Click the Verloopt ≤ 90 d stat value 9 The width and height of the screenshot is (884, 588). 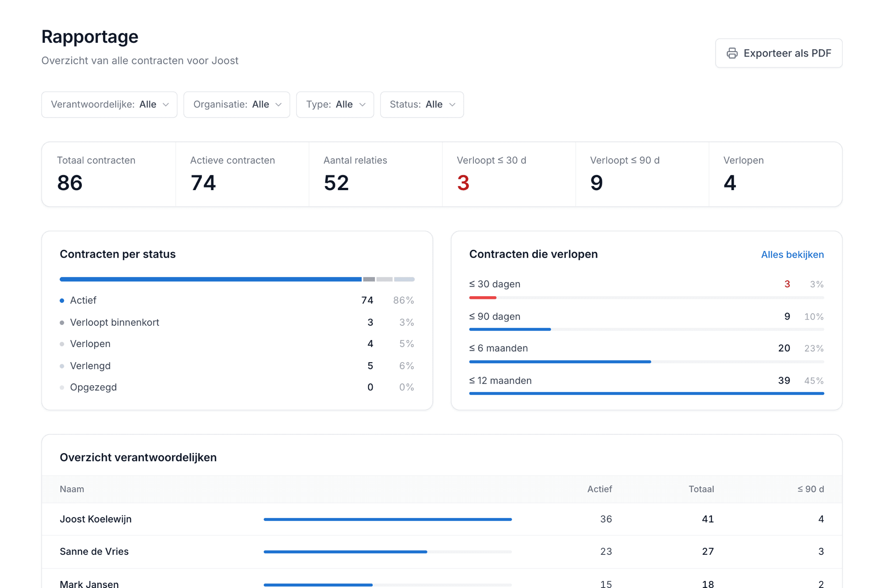tap(596, 183)
